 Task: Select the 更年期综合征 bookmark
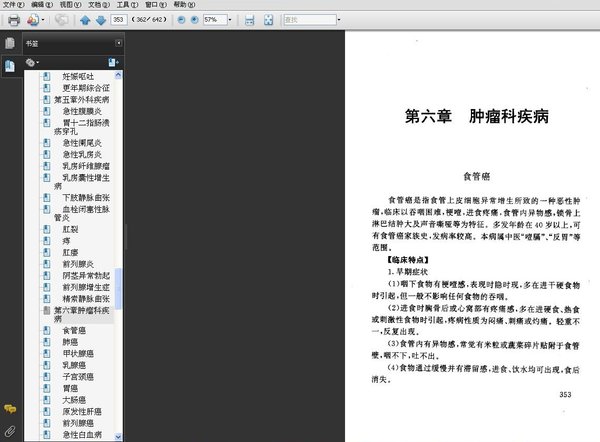(86, 88)
